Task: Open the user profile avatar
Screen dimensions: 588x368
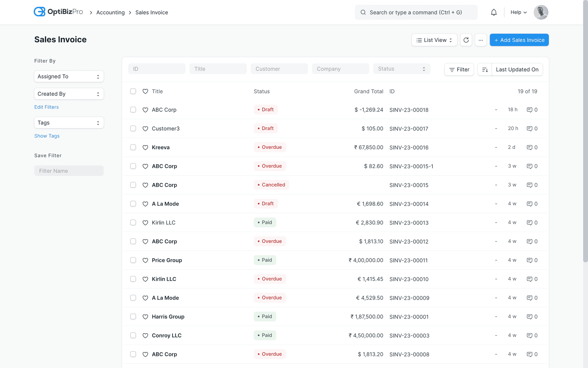Action: [x=541, y=12]
